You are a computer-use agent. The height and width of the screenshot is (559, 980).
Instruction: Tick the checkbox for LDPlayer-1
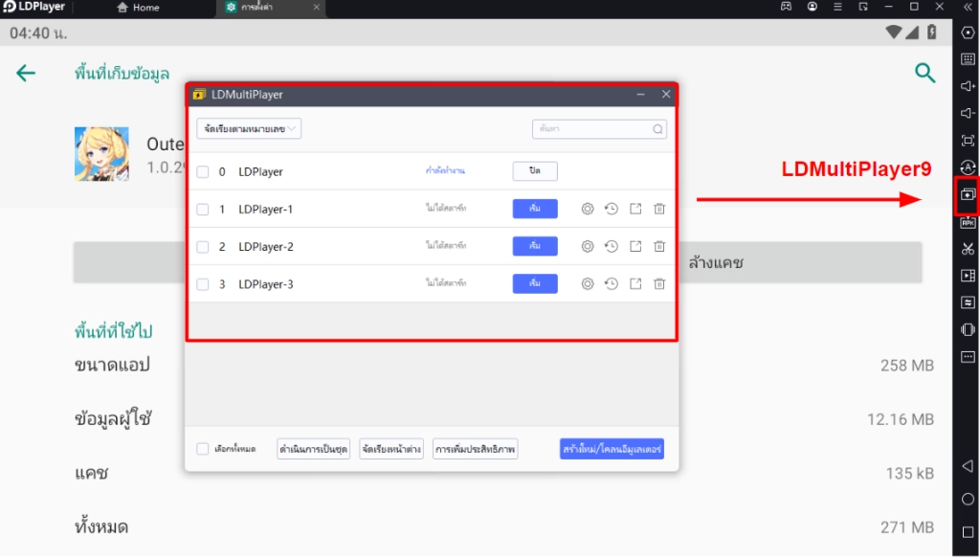pos(203,210)
